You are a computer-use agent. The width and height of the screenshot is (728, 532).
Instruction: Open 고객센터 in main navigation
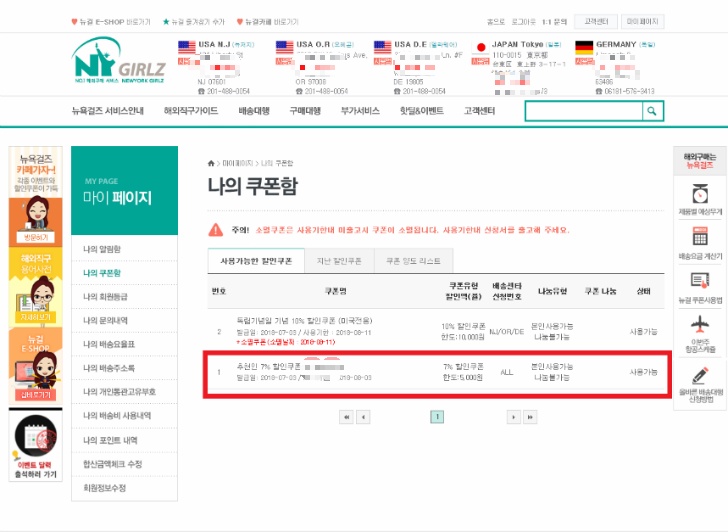[479, 111]
